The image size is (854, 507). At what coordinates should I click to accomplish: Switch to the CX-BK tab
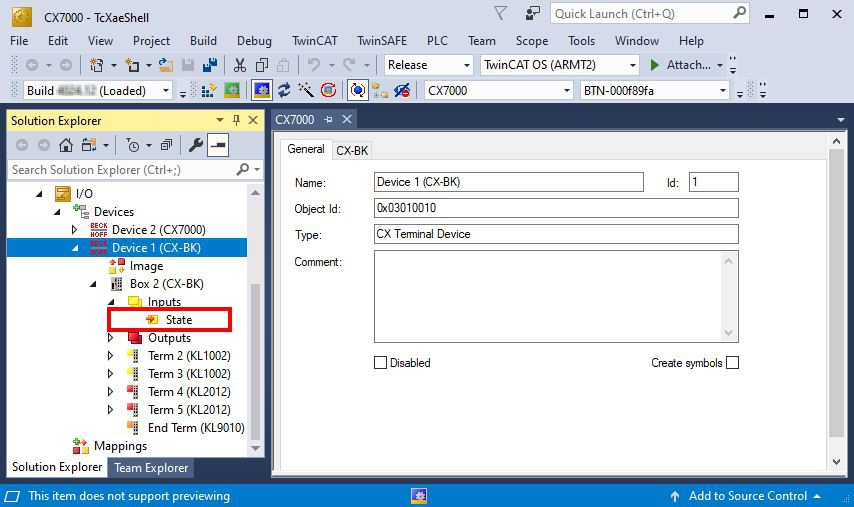click(352, 150)
